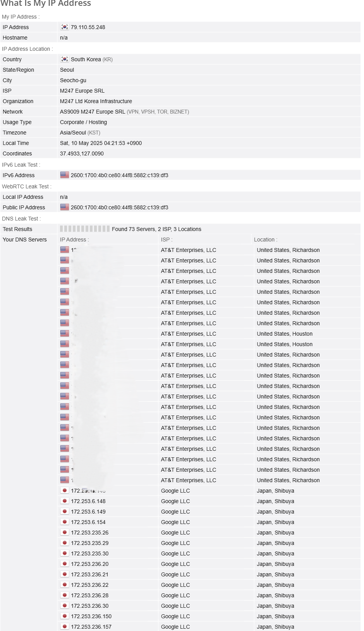Click the AS9009 M247 Europe SRL network entry
The image size is (364, 631).
[x=93, y=112]
